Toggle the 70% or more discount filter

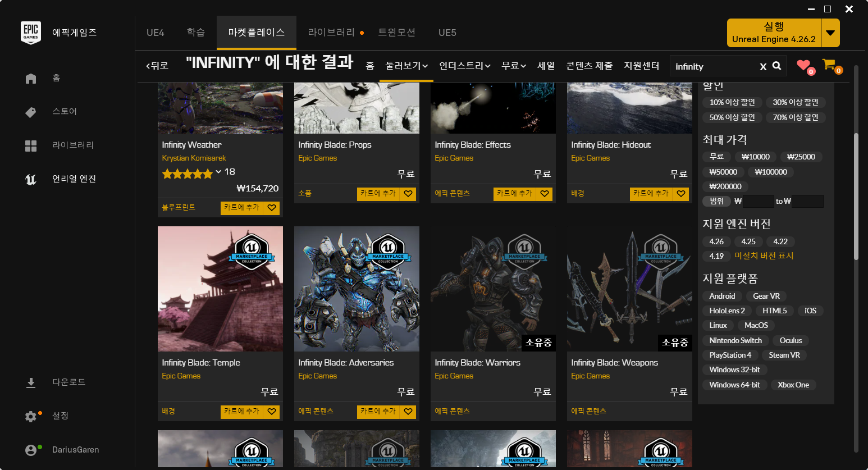tap(796, 117)
